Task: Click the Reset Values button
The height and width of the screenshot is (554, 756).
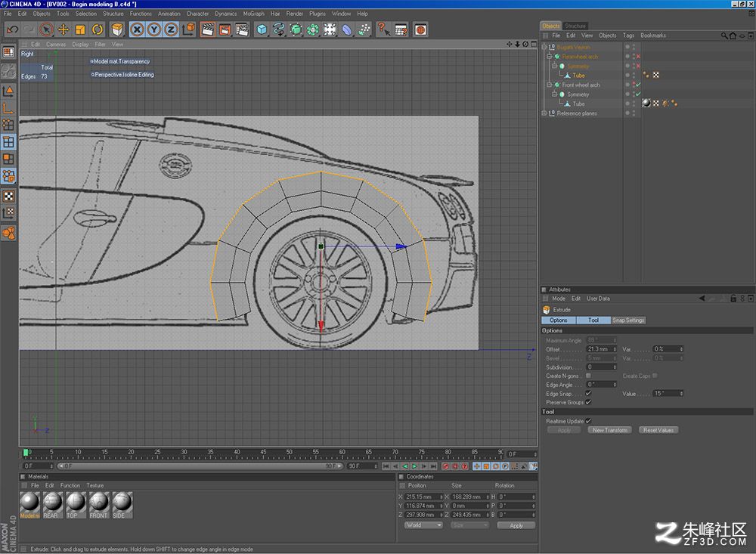Action: click(x=658, y=430)
